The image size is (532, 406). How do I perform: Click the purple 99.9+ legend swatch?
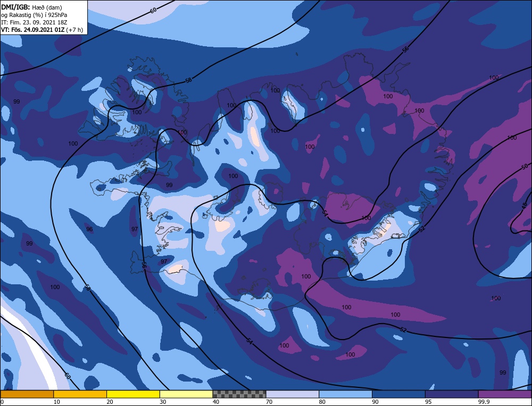click(505, 394)
